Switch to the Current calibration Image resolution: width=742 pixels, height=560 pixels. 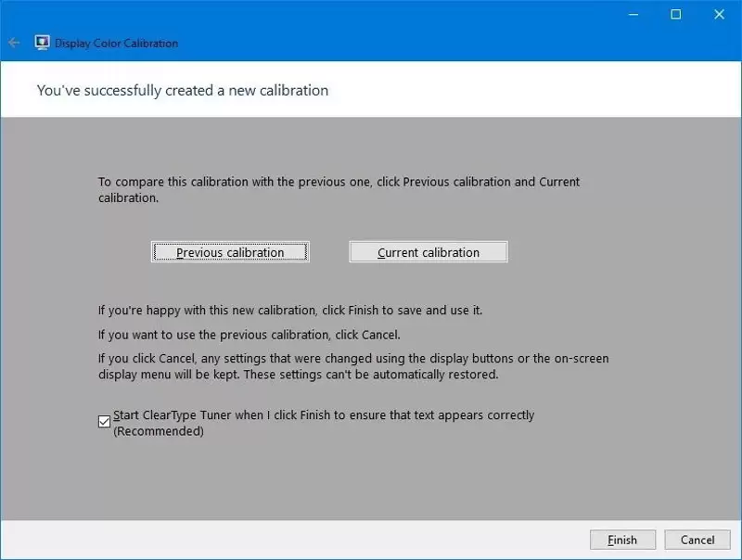coord(429,252)
